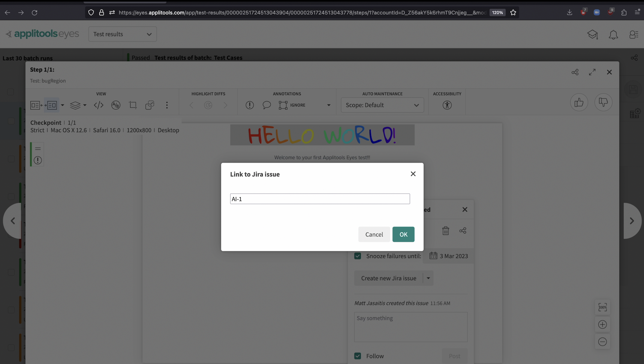This screenshot has width=644, height=364.
Task: Expand Create new Jira issue options arrow
Action: [x=428, y=278]
